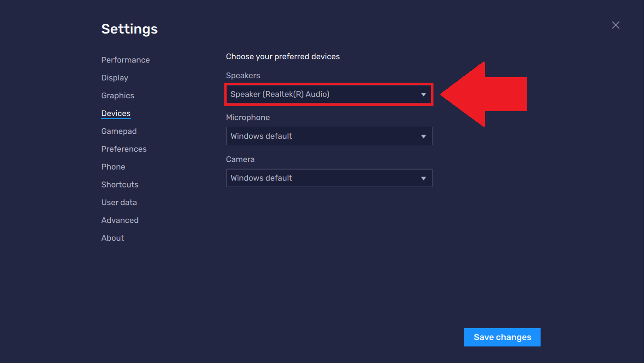The height and width of the screenshot is (363, 644).
Task: Select the Devices sidebar item
Action: click(116, 113)
